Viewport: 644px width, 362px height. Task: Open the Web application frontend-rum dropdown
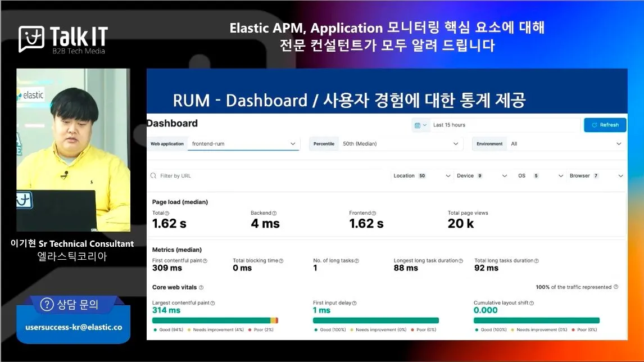243,144
